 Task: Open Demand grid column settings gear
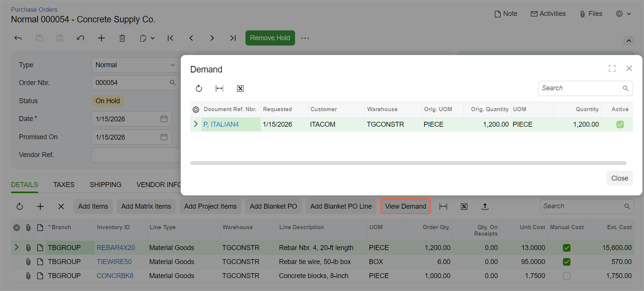click(196, 110)
